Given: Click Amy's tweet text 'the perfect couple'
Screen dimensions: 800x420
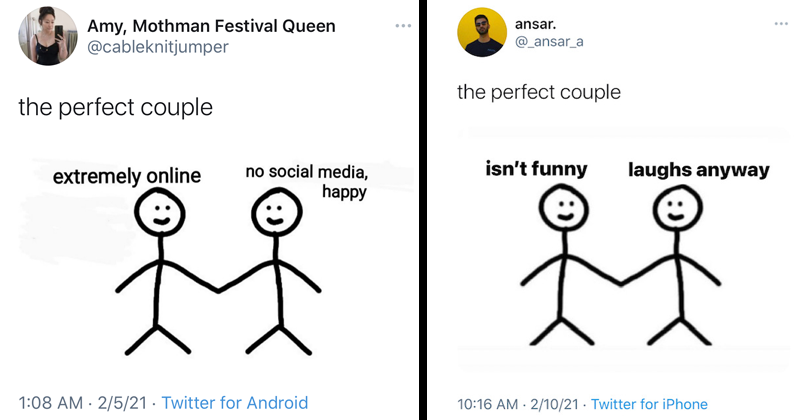Looking at the screenshot, I should tap(116, 106).
